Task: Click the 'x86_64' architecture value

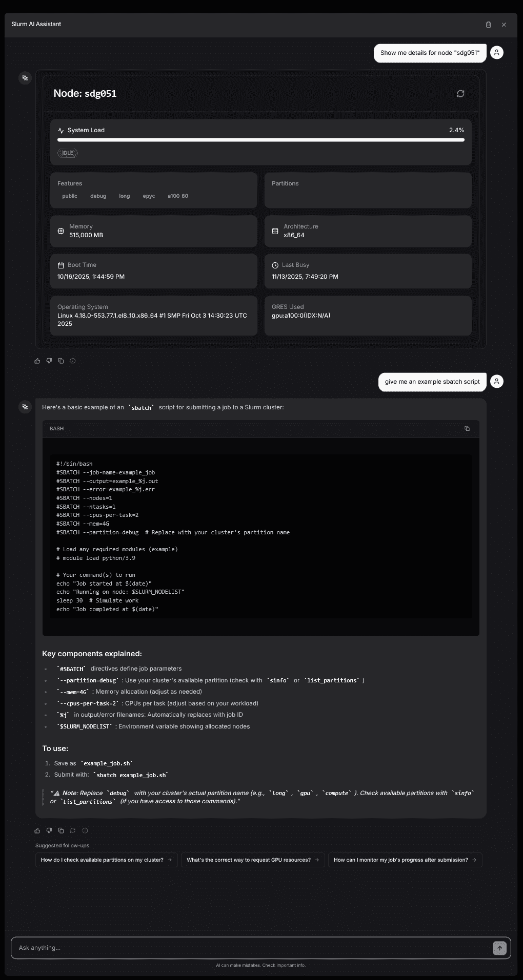Action: pos(294,235)
